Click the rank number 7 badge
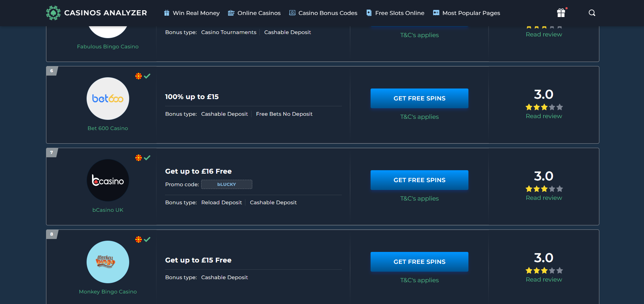This screenshot has height=304, width=644. coord(52,153)
